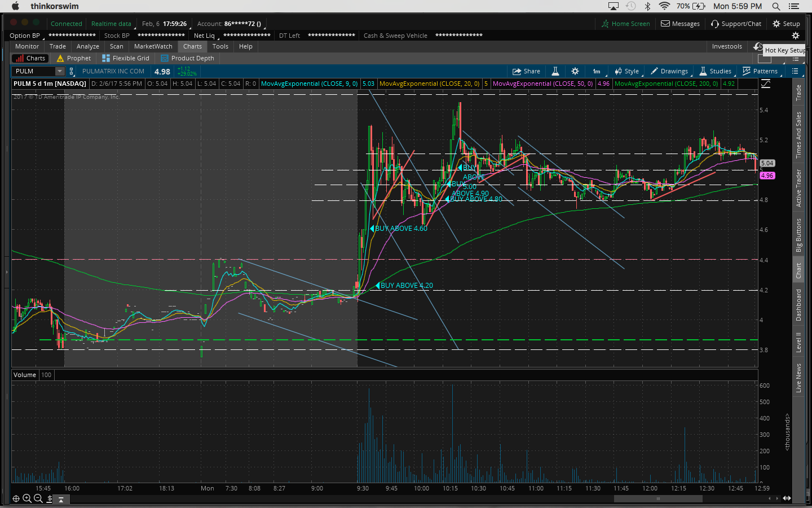This screenshot has height=508, width=812.
Task: Open Support/Chat link
Action: [736, 24]
